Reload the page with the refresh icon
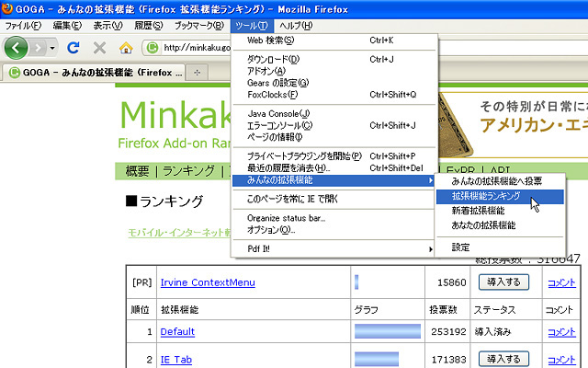This screenshot has width=588, height=368. (73, 48)
